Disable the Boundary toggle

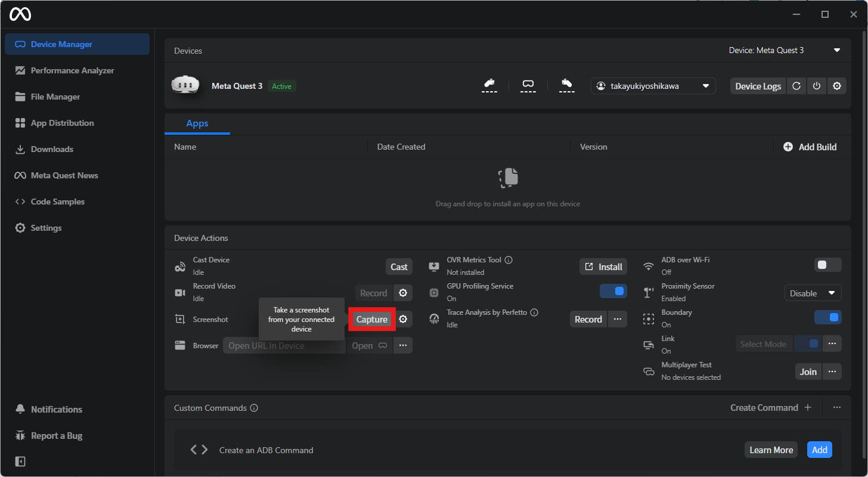pos(827,317)
